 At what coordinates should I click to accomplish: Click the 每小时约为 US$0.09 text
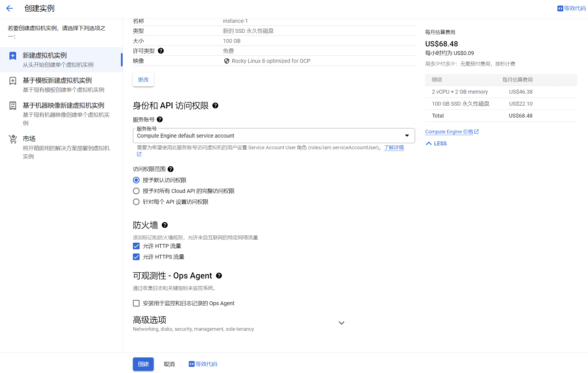tap(449, 53)
